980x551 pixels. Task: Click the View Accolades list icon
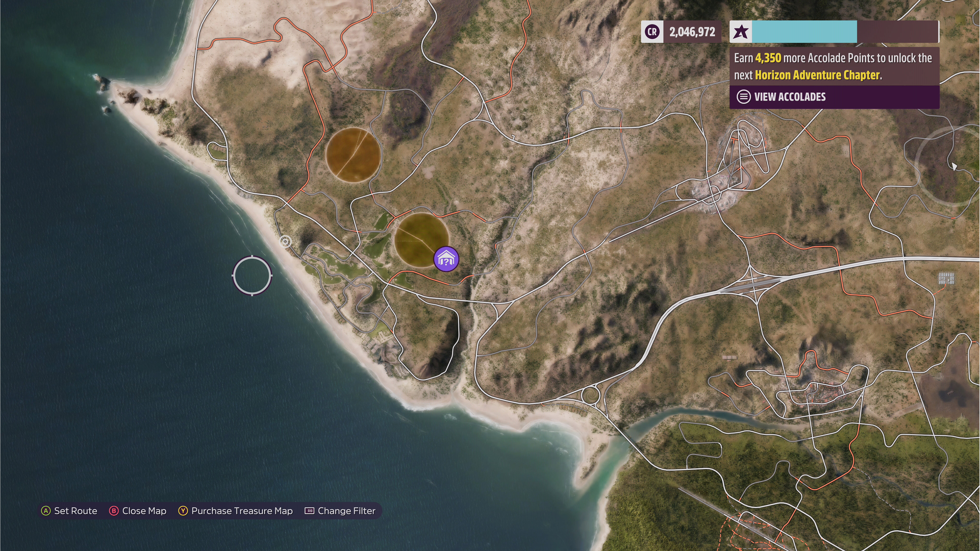click(744, 97)
